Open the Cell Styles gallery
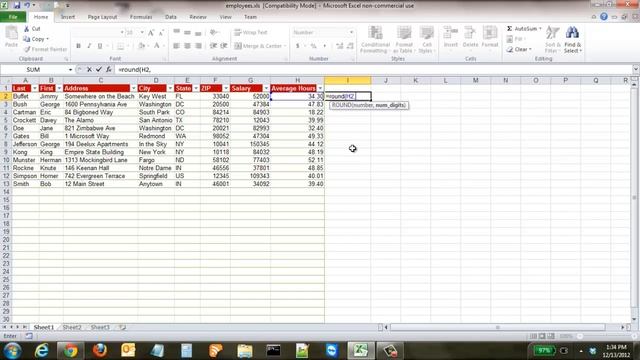This screenshot has height=360, width=640. pyautogui.click(x=427, y=40)
